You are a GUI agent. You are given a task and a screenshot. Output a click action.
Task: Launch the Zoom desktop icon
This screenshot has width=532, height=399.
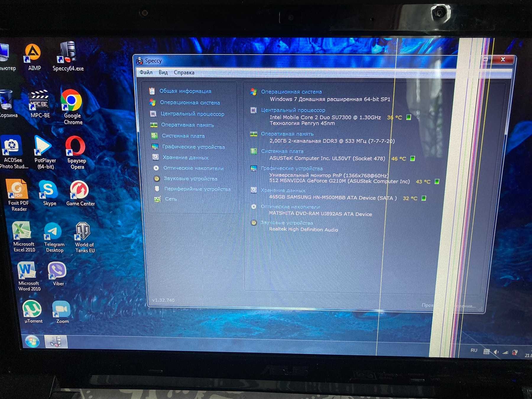(61, 312)
